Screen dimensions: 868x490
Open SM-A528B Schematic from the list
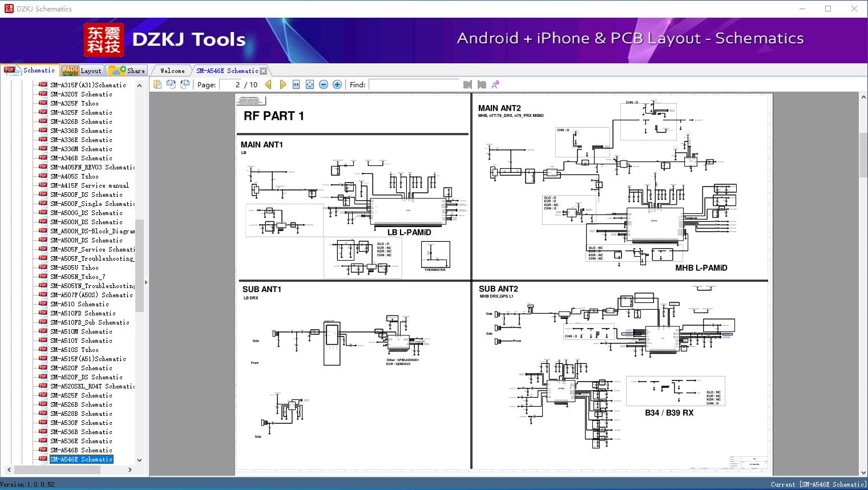point(81,414)
